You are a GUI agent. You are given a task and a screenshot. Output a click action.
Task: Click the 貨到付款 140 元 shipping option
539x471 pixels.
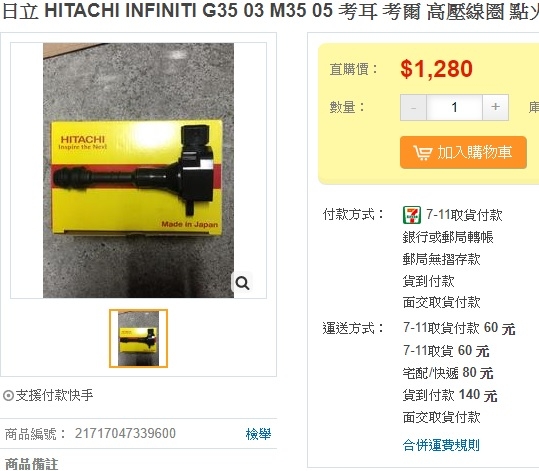[450, 395]
